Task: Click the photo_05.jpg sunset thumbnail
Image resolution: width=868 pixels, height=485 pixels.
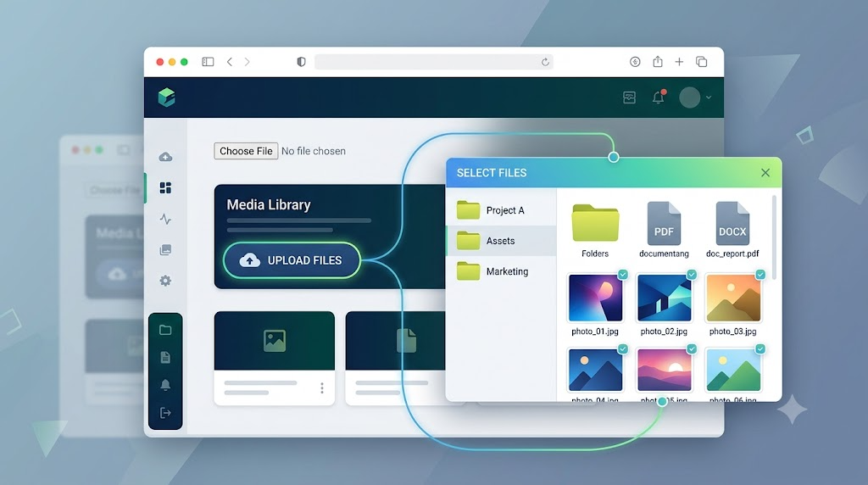Action: [x=665, y=370]
